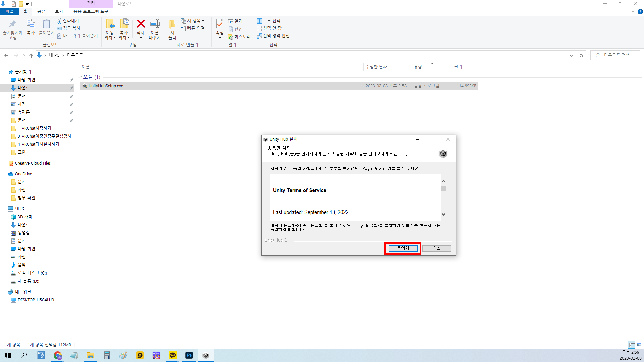Click 선택 안 함 (Select none) in ribbon

pos(269,28)
